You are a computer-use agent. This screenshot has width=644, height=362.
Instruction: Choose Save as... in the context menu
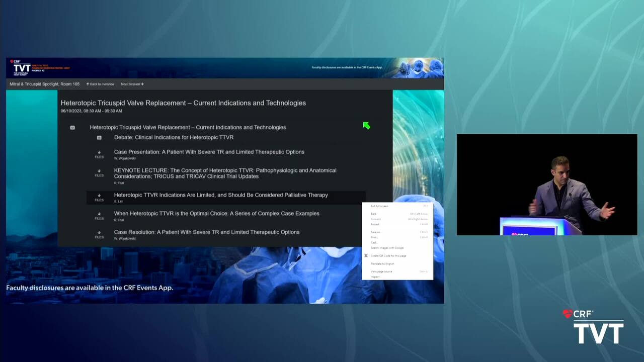397,232
